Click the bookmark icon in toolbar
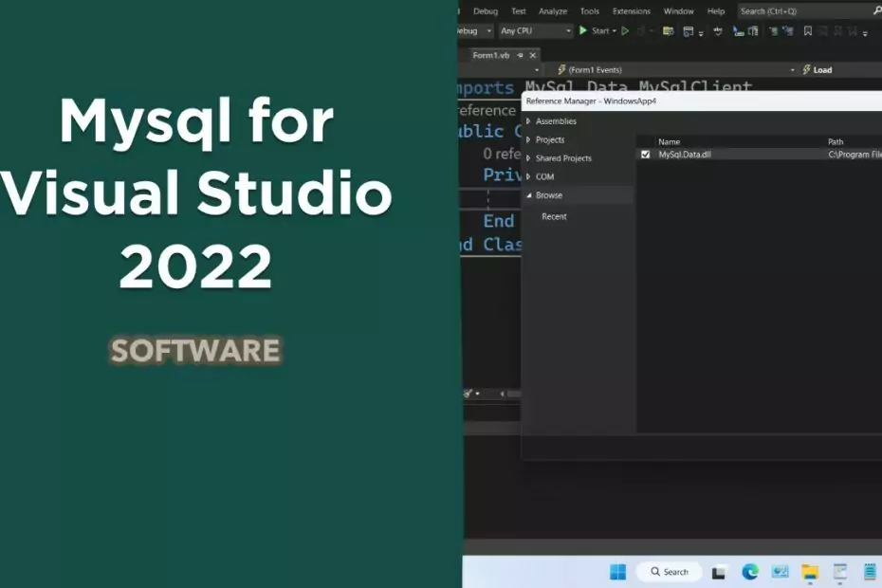The image size is (882, 588). pyautogui.click(x=808, y=31)
